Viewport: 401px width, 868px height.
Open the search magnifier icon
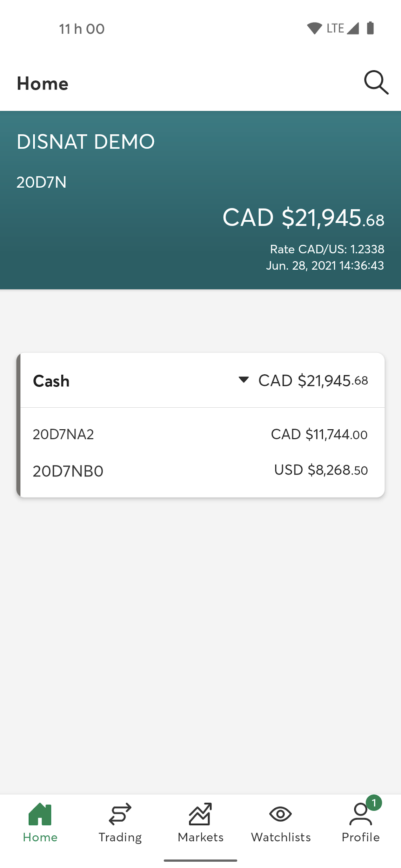pos(376,82)
